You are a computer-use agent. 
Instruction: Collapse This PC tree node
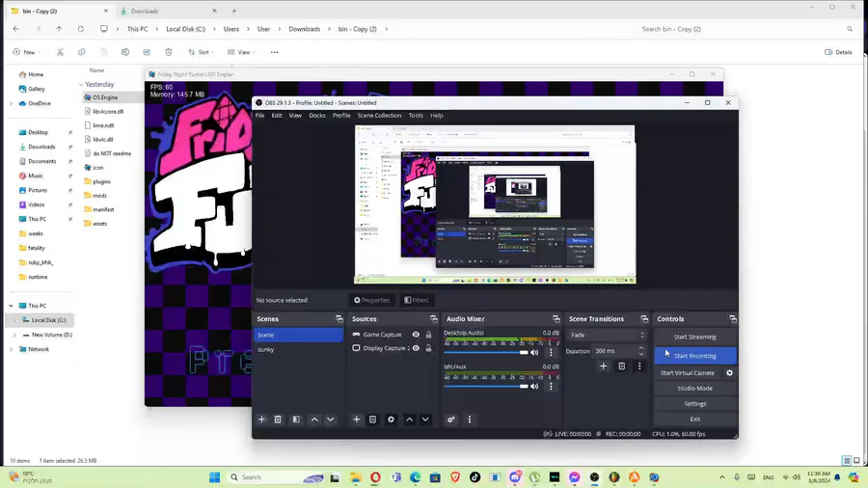pos(11,306)
